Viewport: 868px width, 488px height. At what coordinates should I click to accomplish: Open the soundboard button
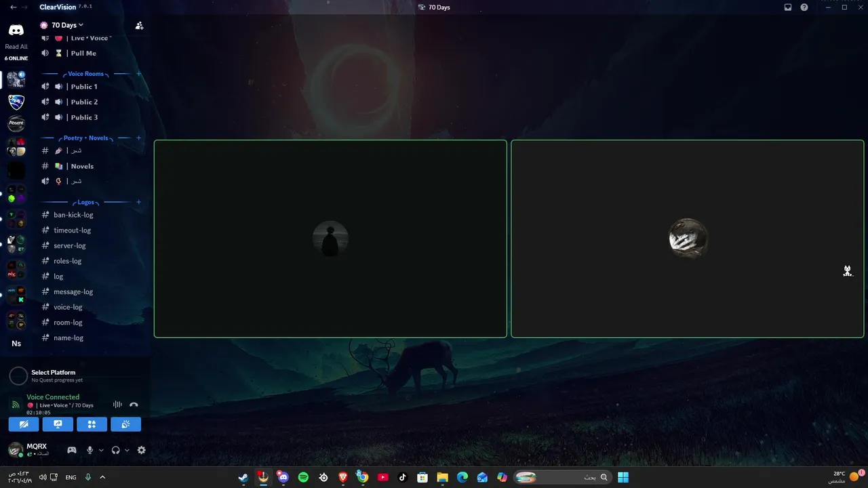pyautogui.click(x=126, y=424)
